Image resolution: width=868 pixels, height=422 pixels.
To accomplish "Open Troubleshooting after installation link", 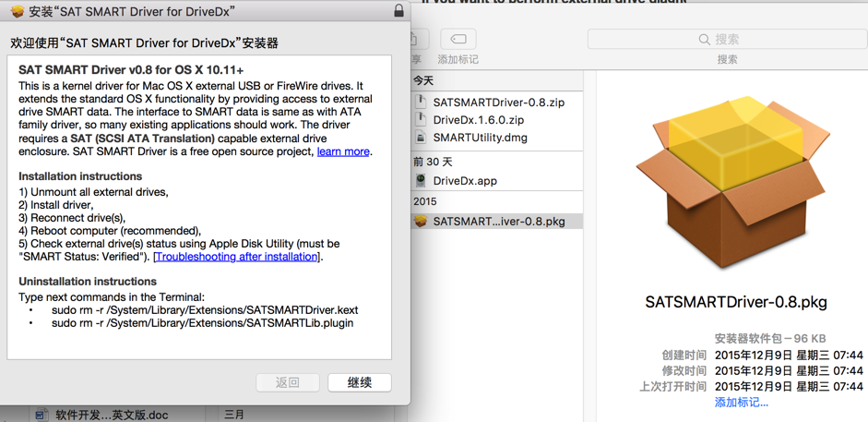I will [237, 257].
